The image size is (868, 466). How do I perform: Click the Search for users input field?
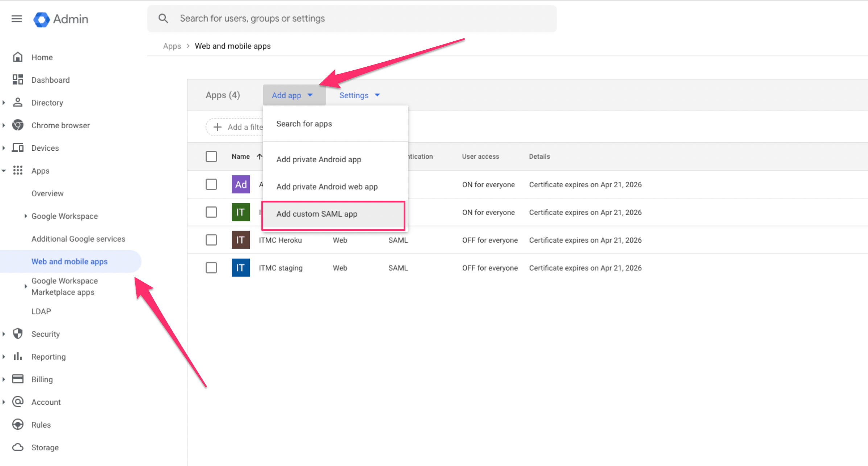pyautogui.click(x=352, y=18)
